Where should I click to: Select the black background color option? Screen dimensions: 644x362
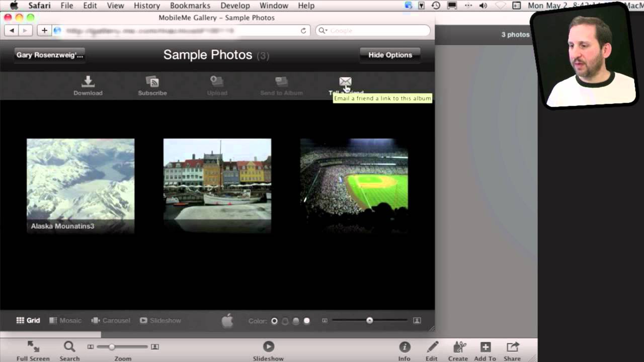[x=274, y=321]
